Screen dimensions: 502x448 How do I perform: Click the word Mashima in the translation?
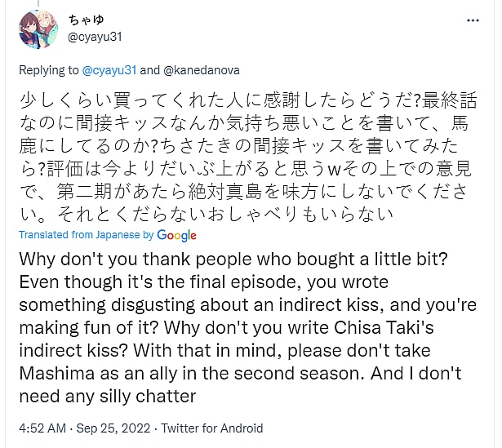point(54,373)
